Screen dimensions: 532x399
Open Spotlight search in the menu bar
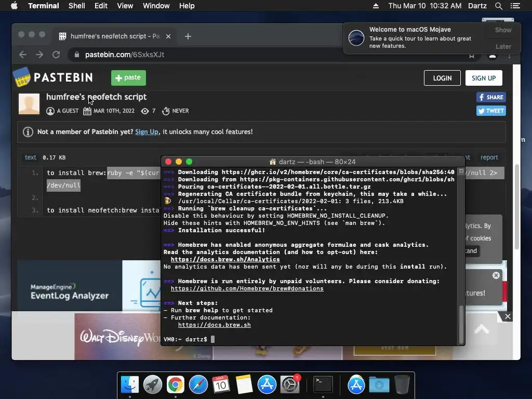pos(498,6)
